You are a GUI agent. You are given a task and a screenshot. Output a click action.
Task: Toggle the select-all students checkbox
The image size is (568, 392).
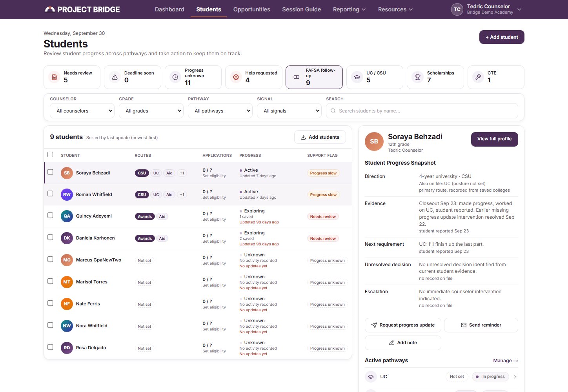(x=50, y=154)
